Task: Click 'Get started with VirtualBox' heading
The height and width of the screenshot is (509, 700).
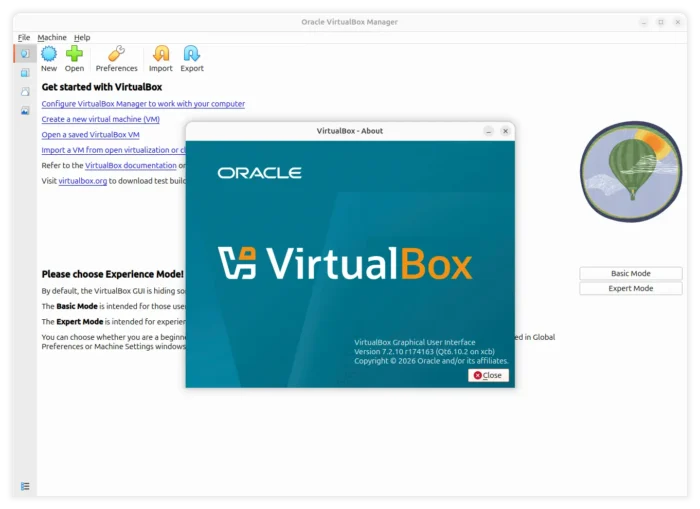Action: pos(102,87)
